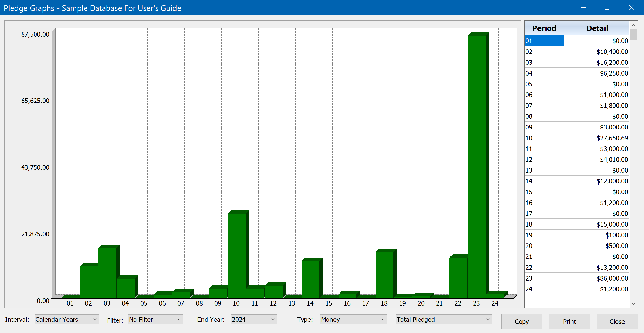Click the Period column header
The height and width of the screenshot is (333, 644).
tap(544, 28)
